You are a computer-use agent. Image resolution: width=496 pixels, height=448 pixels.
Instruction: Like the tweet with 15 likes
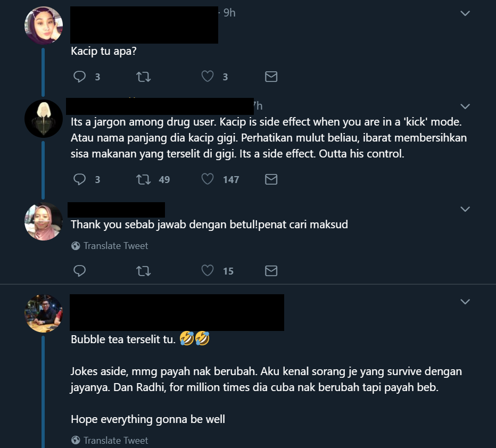pos(208,271)
